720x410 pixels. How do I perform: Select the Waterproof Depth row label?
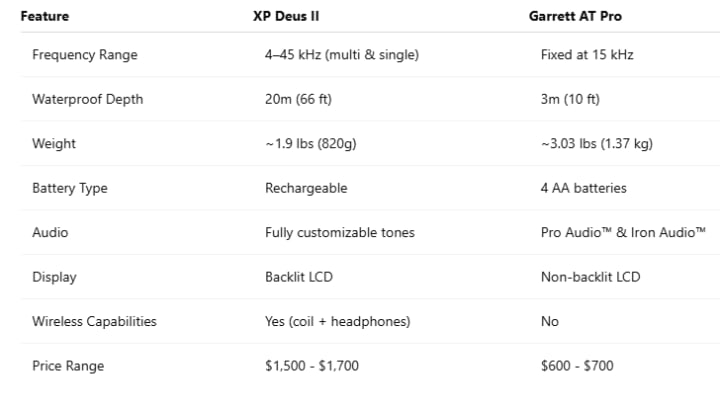88,99
